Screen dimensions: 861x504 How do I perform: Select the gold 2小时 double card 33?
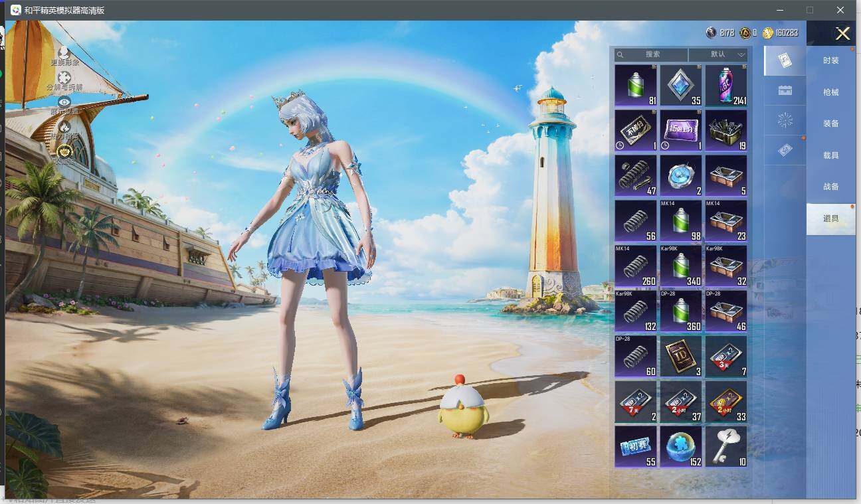[726, 402]
